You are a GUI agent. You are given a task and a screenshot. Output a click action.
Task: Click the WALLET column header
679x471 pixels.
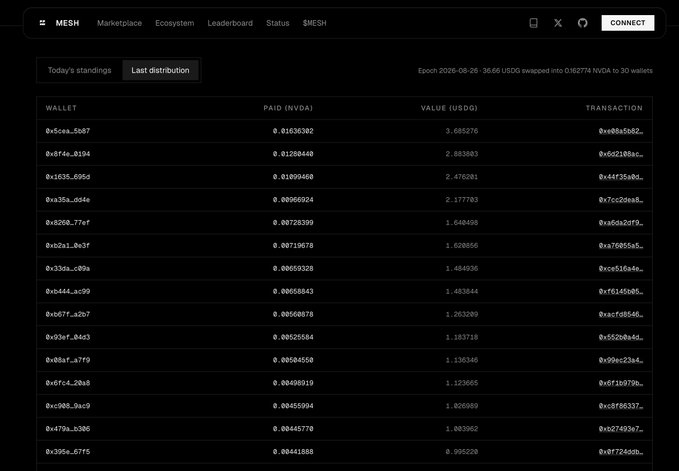point(61,108)
